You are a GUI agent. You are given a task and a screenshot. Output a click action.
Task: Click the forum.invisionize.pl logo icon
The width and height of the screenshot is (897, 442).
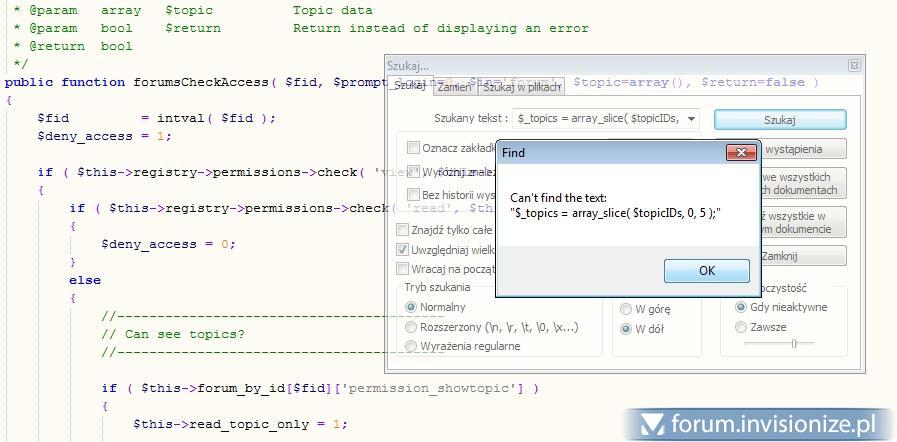pyautogui.click(x=652, y=424)
